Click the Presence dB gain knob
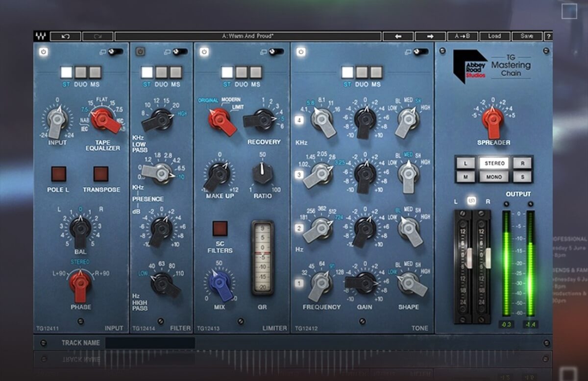Image resolution: width=588 pixels, height=381 pixels. coord(161,229)
